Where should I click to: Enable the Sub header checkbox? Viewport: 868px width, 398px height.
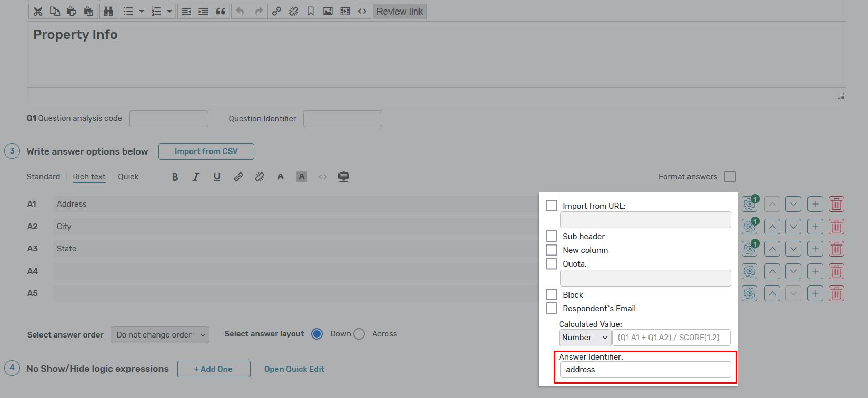point(552,236)
